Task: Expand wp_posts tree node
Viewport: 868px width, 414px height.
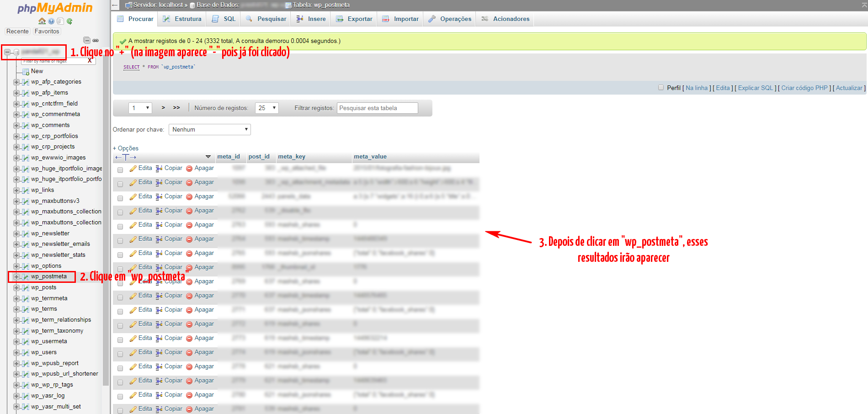Action: [x=16, y=288]
